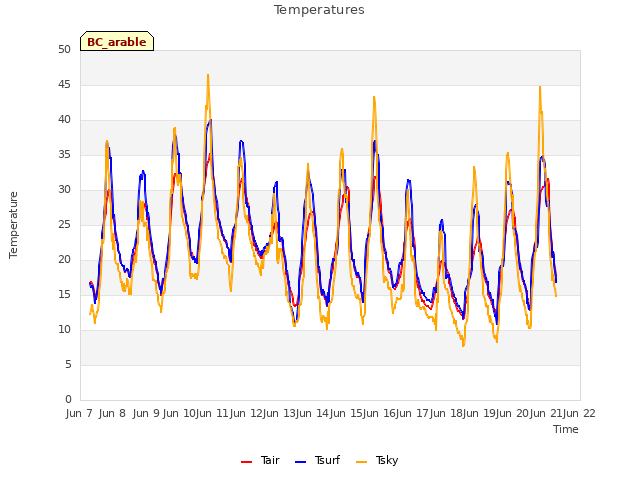Click the Jun 21 x-axis label
This screenshot has height=480, width=640.
click(546, 413)
